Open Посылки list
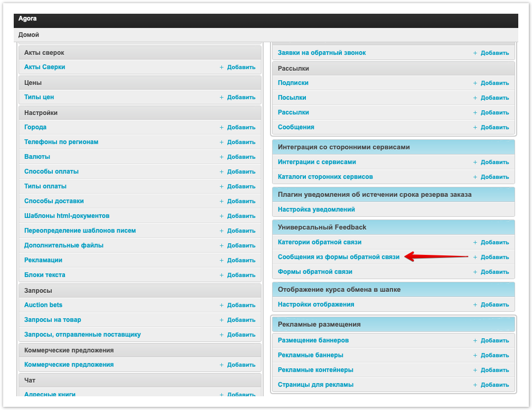The width and height of the screenshot is (532, 410). (x=292, y=98)
